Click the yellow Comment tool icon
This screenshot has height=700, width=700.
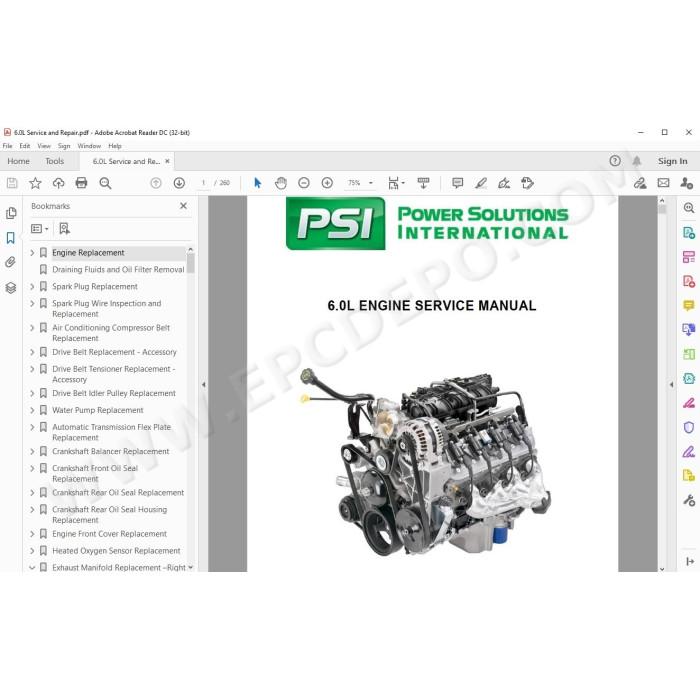pos(688,306)
